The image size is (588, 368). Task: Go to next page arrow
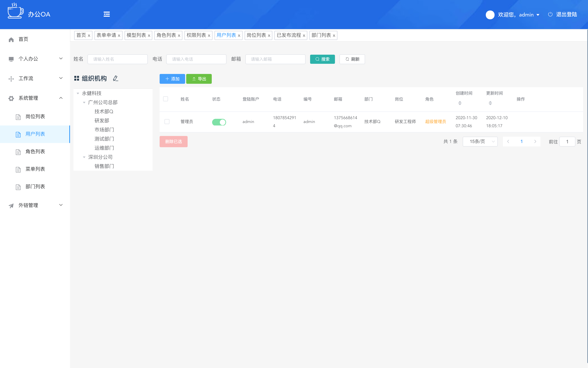pyautogui.click(x=535, y=141)
